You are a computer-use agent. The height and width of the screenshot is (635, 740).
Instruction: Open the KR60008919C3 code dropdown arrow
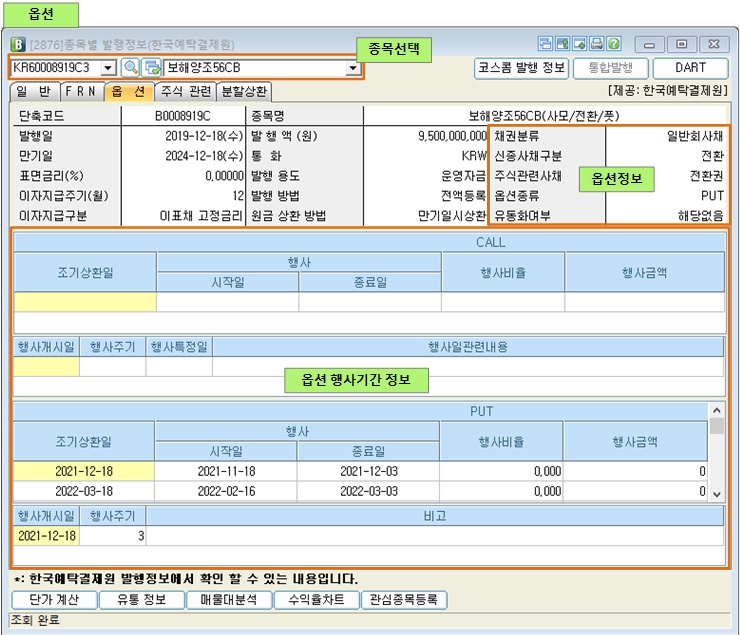(x=108, y=68)
